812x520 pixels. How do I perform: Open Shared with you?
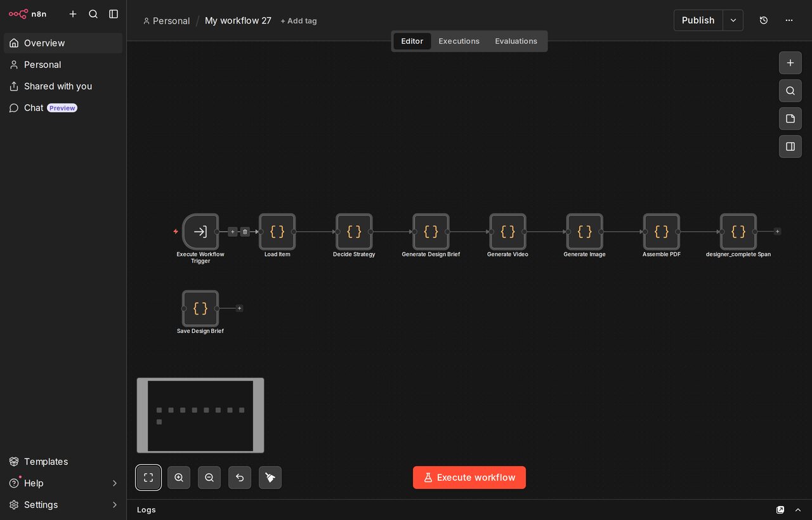pyautogui.click(x=63, y=86)
